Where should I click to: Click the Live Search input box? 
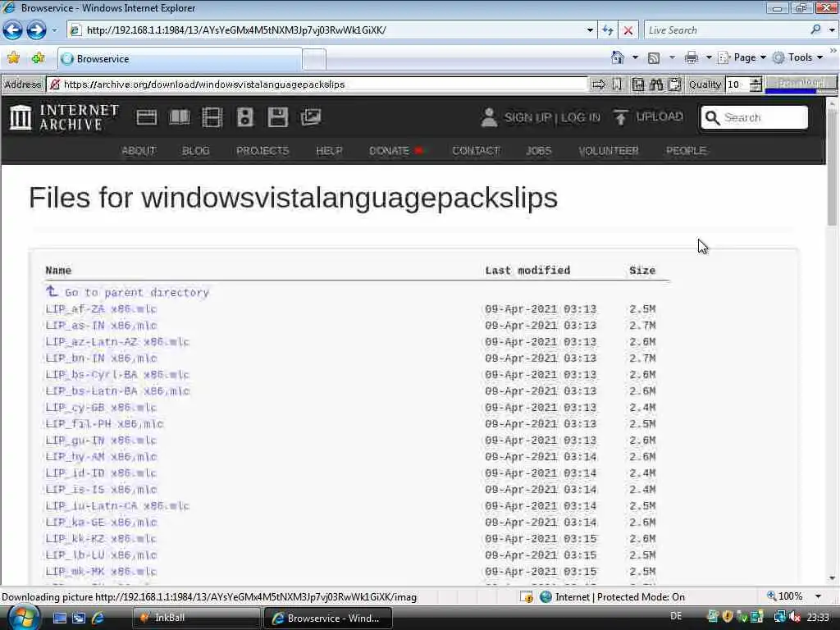726,30
